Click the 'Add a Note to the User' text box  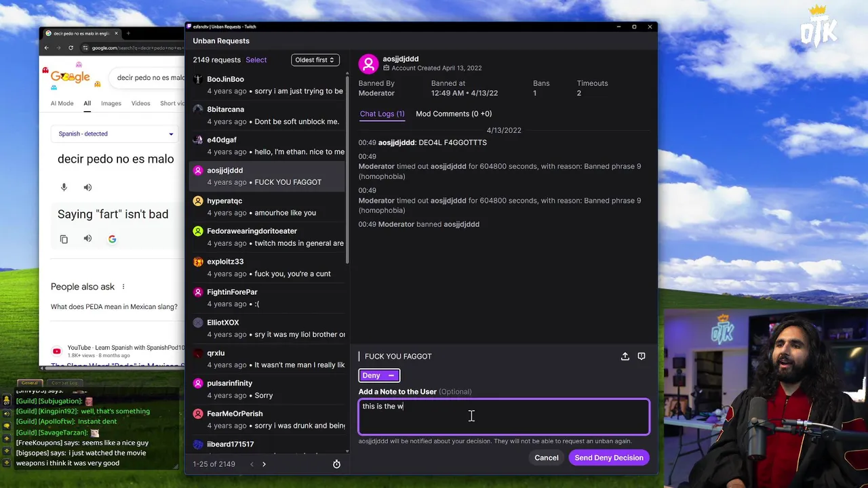click(504, 416)
